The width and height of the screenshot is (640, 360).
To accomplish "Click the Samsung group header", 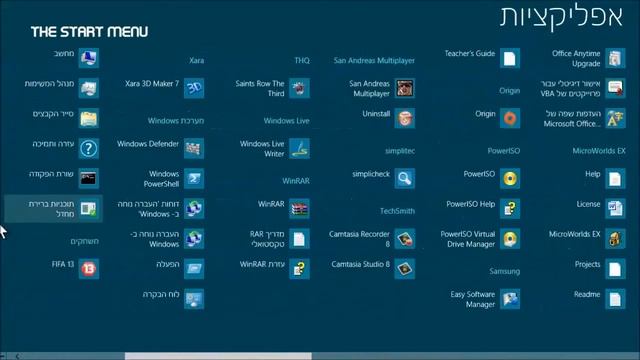I will click(504, 271).
